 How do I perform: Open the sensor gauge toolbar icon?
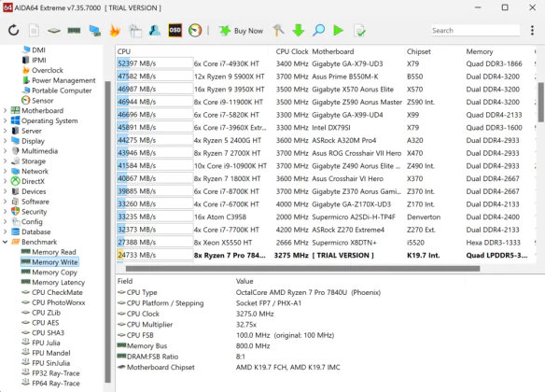tap(195, 31)
